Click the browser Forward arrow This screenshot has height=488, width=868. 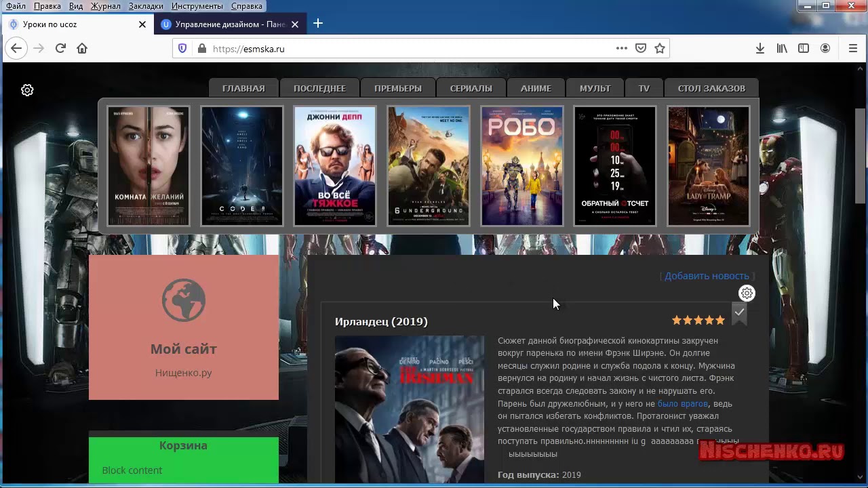click(x=39, y=48)
